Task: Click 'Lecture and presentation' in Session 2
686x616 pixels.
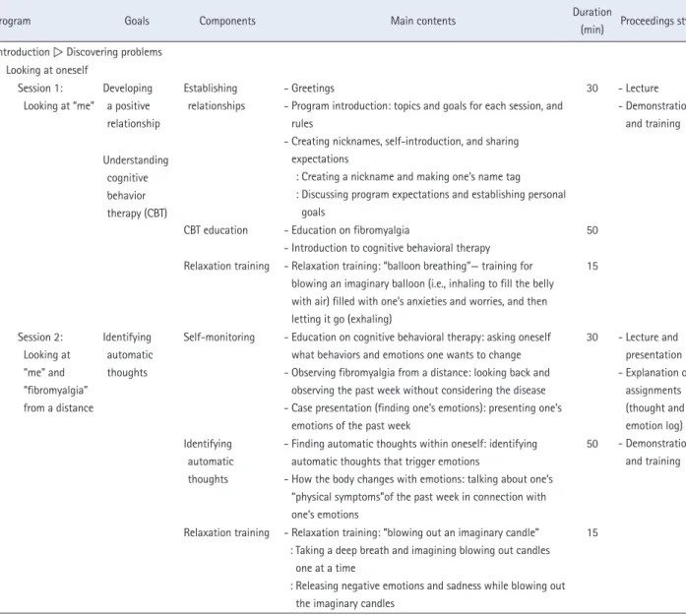Action: tap(651, 346)
